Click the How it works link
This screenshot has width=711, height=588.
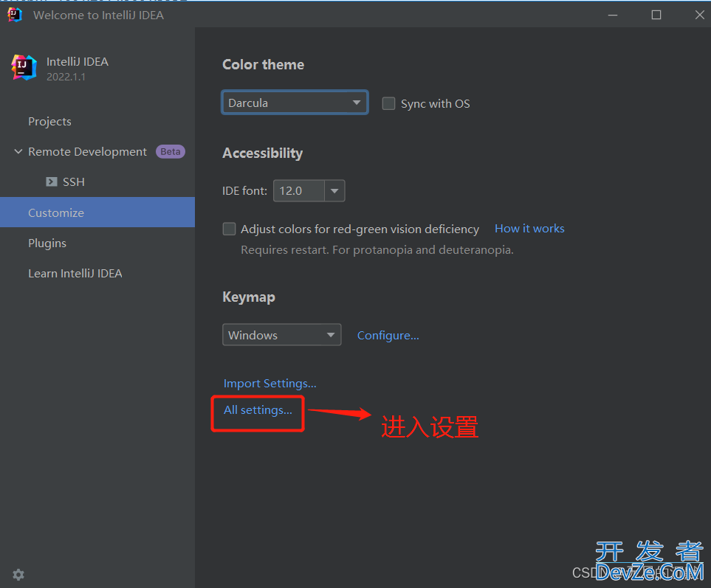pos(529,228)
